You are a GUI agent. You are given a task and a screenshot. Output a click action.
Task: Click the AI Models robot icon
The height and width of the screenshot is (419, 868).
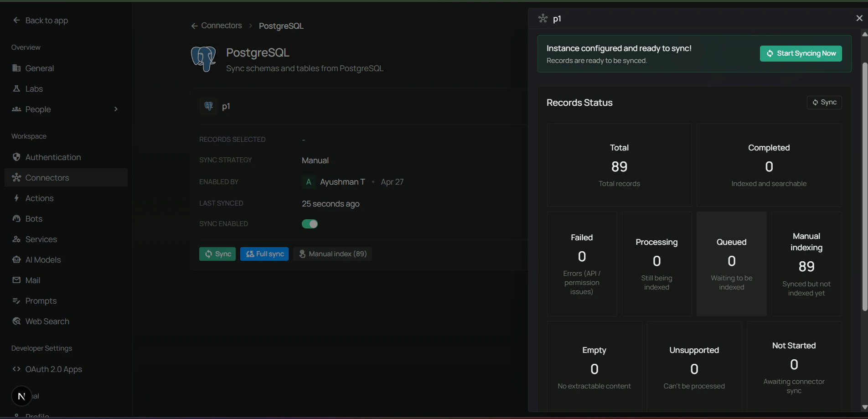[x=16, y=259]
